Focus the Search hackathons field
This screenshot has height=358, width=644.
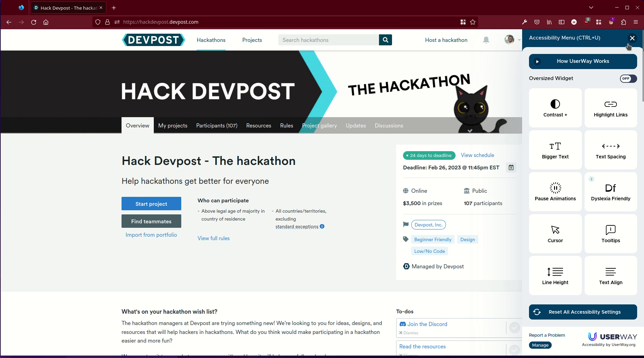click(329, 40)
